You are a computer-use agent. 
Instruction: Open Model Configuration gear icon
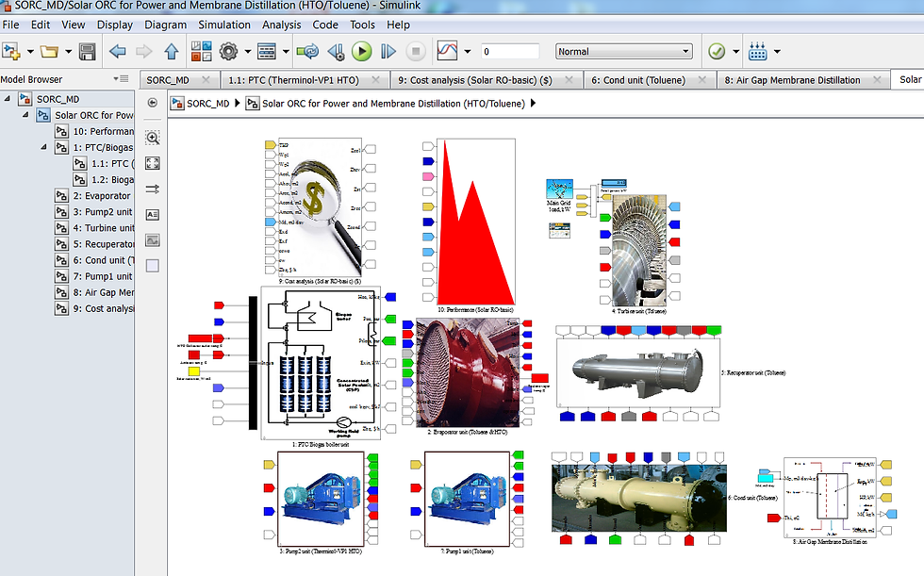click(x=228, y=52)
